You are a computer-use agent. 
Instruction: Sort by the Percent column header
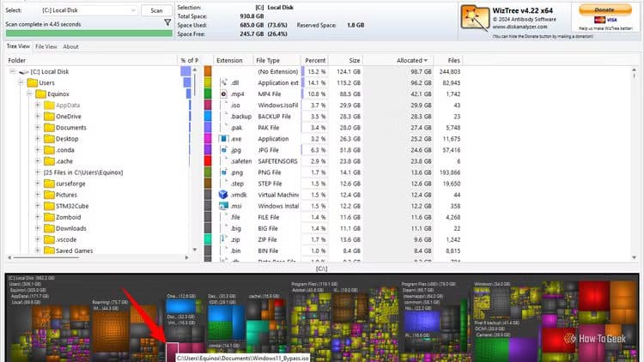point(314,60)
